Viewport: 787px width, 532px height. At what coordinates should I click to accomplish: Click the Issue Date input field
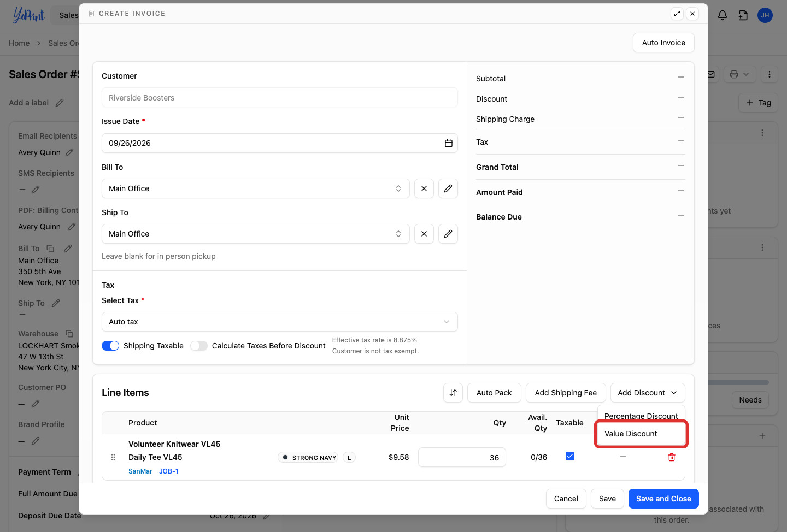point(280,143)
